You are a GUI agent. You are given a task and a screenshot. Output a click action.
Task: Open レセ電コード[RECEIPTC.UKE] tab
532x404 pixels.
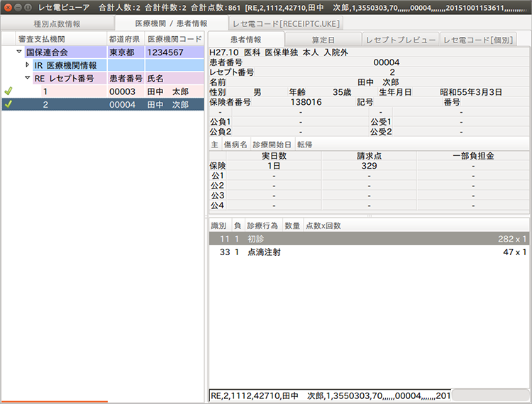[x=286, y=23]
